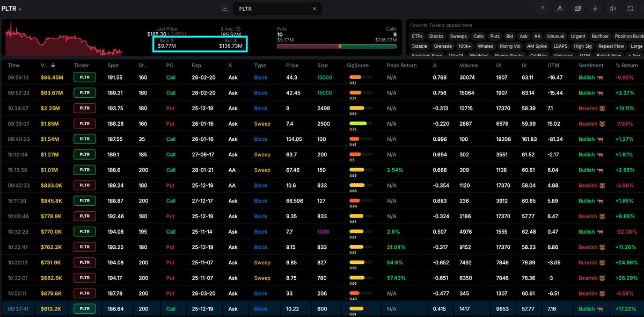Open the chart view icon beside search
Screen dimensions: 644x317
pos(225,9)
